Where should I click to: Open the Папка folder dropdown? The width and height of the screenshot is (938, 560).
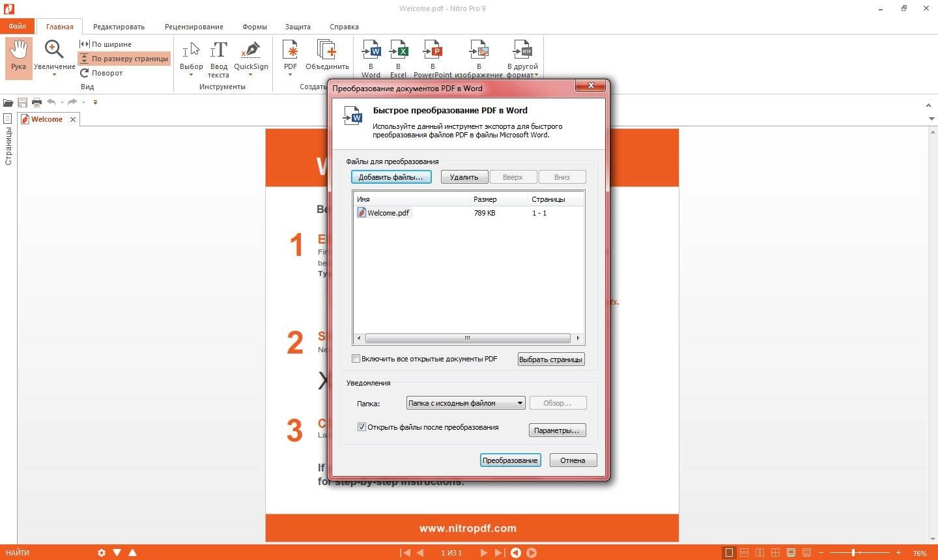point(465,403)
